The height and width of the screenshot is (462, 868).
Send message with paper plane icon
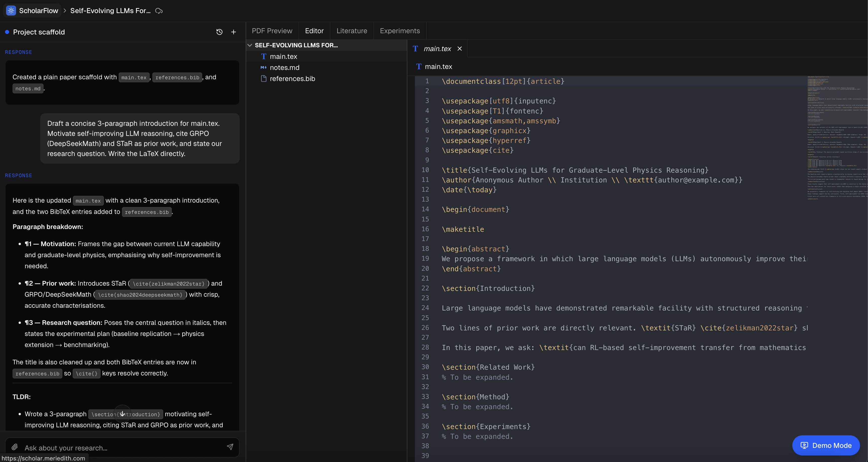(x=230, y=447)
